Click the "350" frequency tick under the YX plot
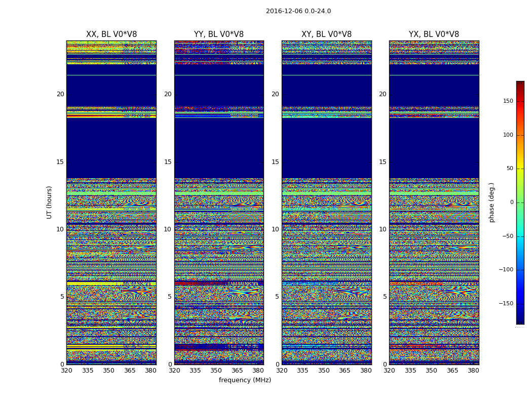The width and height of the screenshot is (532, 405). click(x=431, y=371)
